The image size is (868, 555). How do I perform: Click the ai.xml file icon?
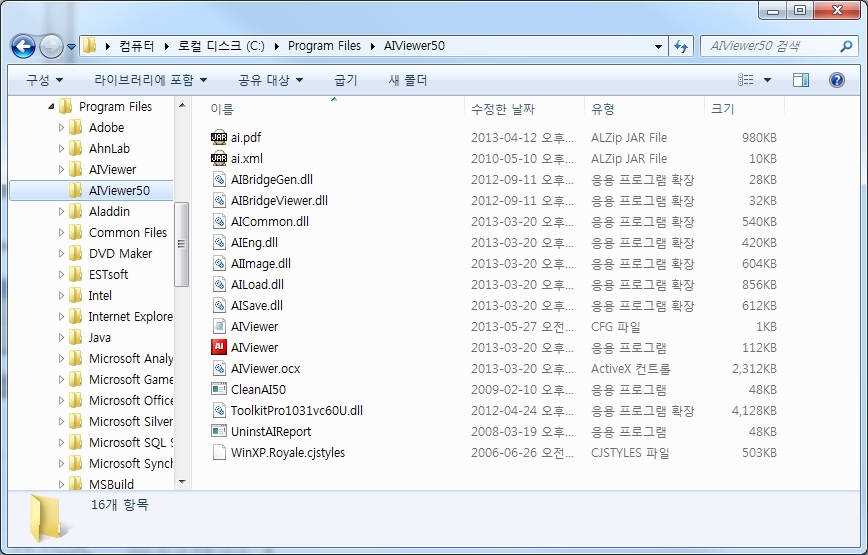(x=219, y=158)
